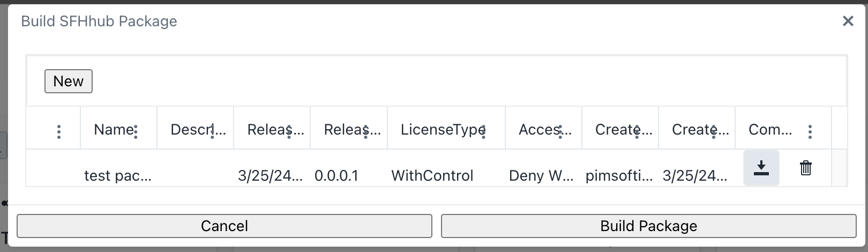Click the WithControl license cell

[432, 176]
